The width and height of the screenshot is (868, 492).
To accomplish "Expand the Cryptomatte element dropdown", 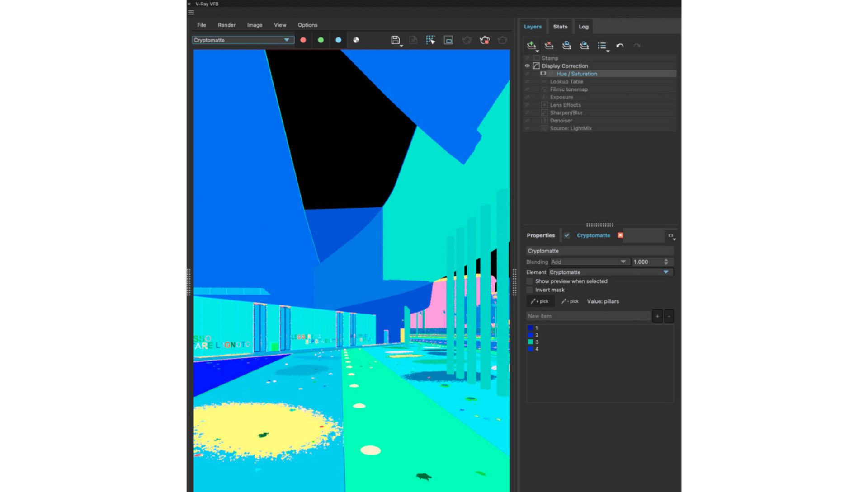I will (x=666, y=272).
